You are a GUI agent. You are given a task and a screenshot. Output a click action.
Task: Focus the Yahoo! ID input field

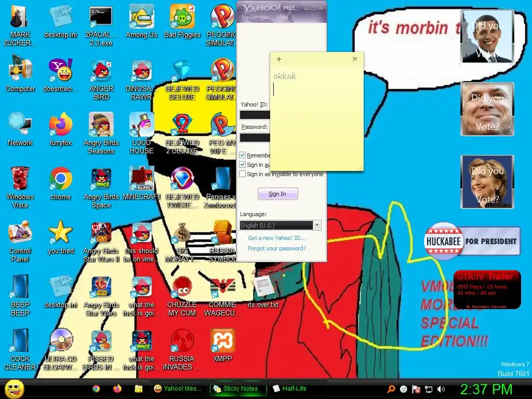point(255,115)
